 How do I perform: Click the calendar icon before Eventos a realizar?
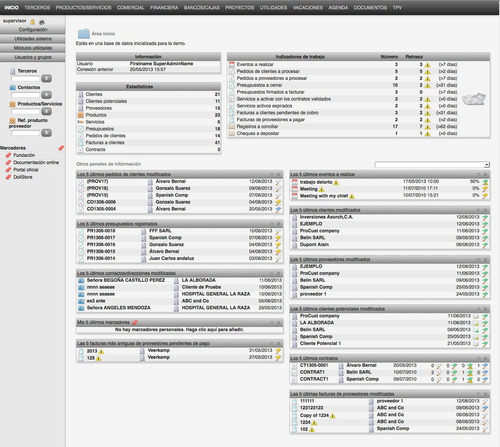click(x=232, y=64)
